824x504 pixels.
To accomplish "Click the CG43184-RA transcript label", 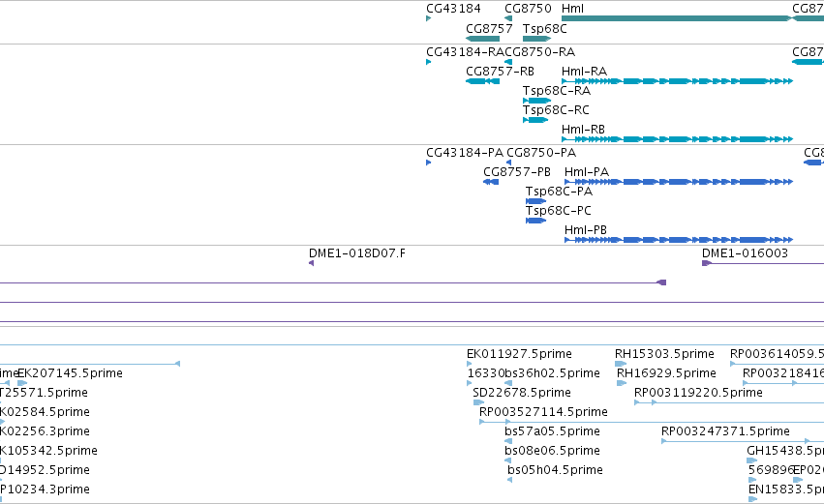I will click(x=465, y=52).
